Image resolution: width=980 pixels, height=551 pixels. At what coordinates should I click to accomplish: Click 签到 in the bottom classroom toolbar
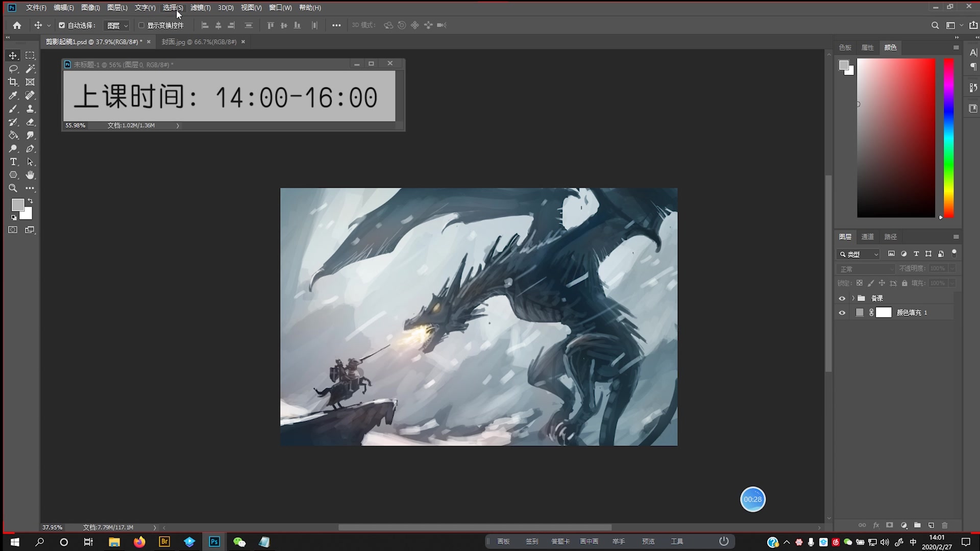coord(532,542)
